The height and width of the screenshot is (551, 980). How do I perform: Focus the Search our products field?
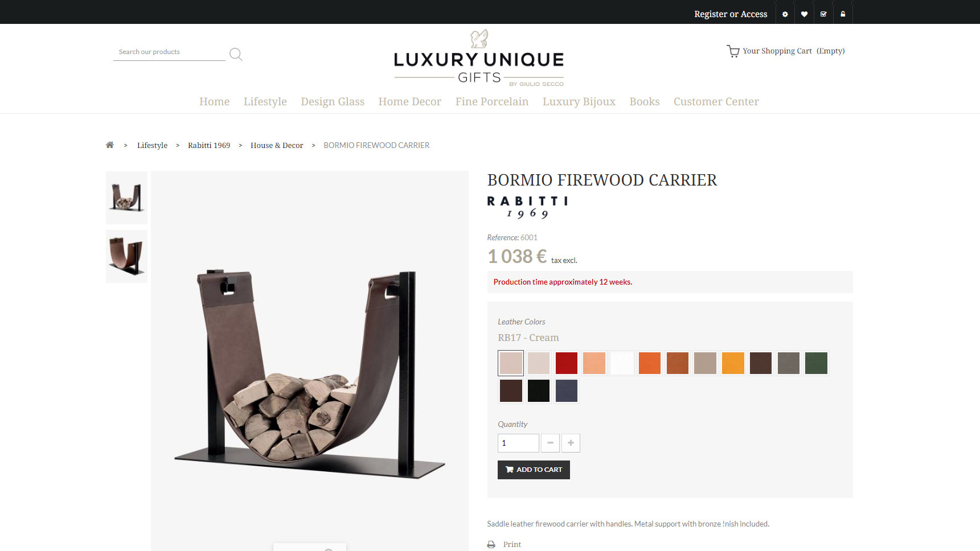click(169, 52)
